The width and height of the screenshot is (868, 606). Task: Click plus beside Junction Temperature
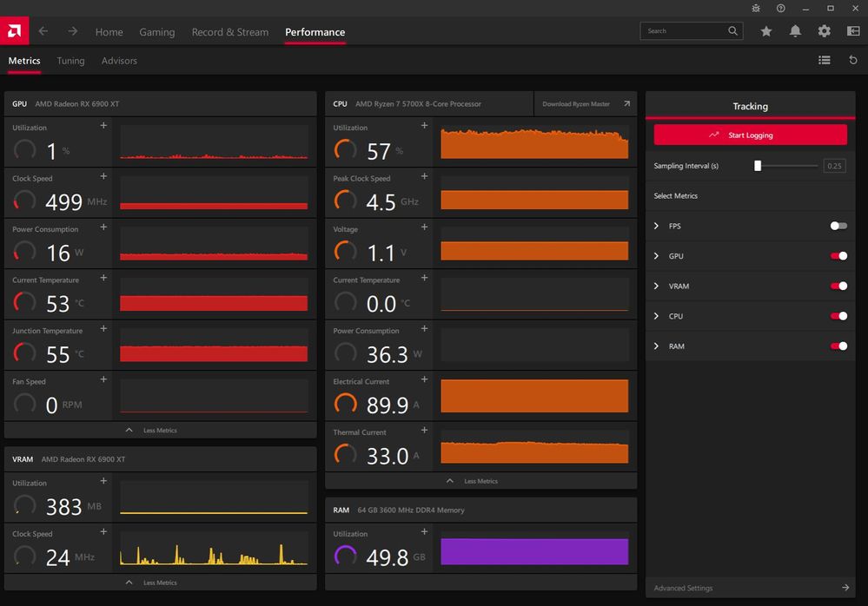[x=103, y=328]
